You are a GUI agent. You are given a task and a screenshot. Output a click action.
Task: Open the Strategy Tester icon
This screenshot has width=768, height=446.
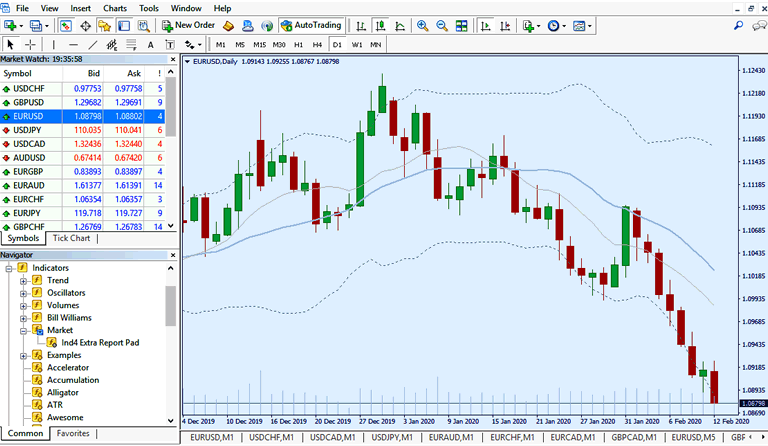[x=144, y=25]
